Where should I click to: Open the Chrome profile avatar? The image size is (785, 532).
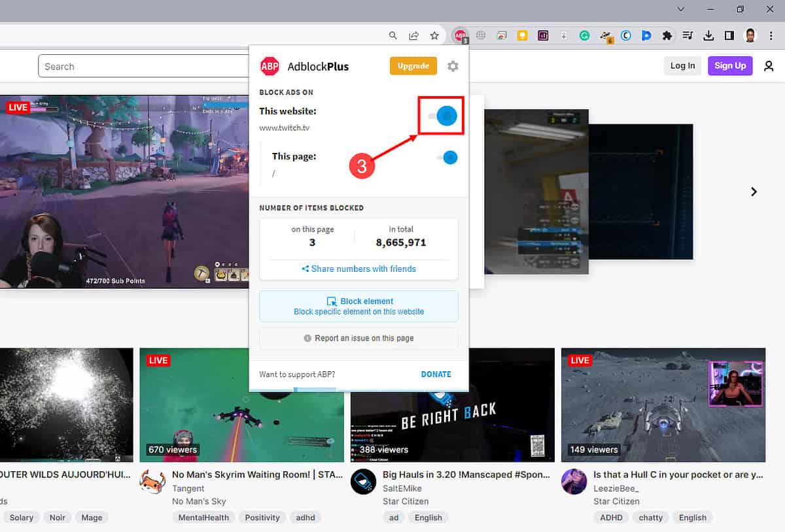click(x=750, y=36)
